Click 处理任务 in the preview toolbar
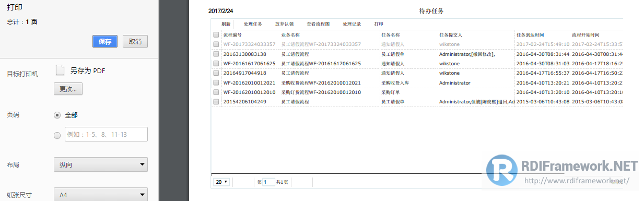Screen dimensions: 644x201 coord(253,24)
